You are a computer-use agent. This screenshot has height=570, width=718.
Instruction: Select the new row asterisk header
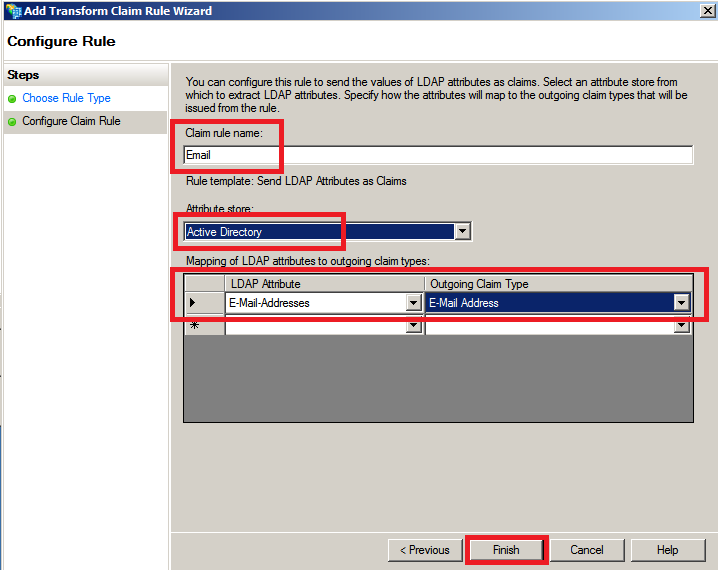(x=204, y=326)
